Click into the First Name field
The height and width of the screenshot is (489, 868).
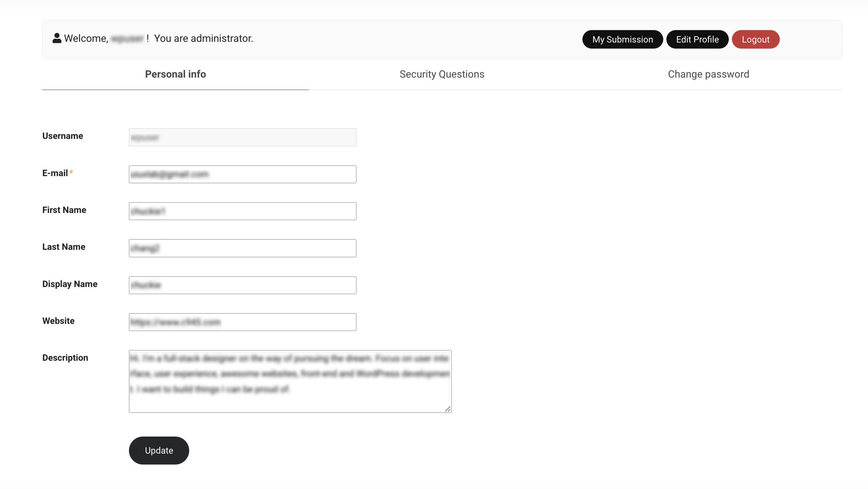[x=242, y=211]
